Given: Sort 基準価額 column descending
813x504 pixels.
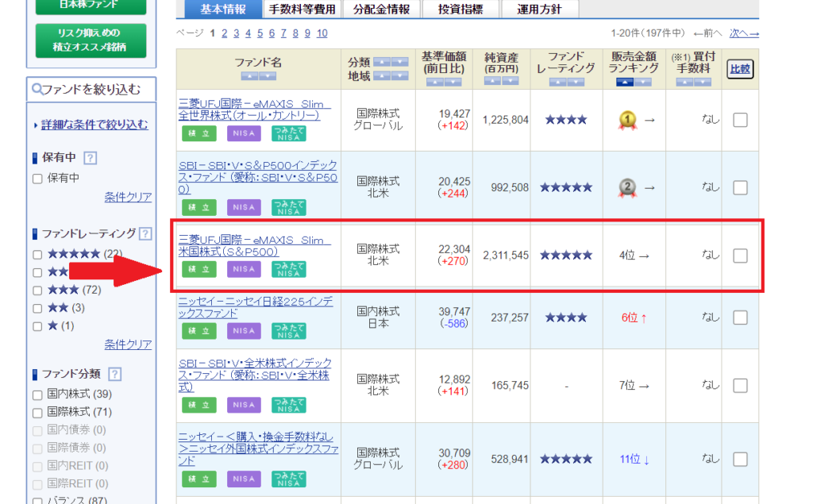Looking at the screenshot, I should [x=453, y=82].
